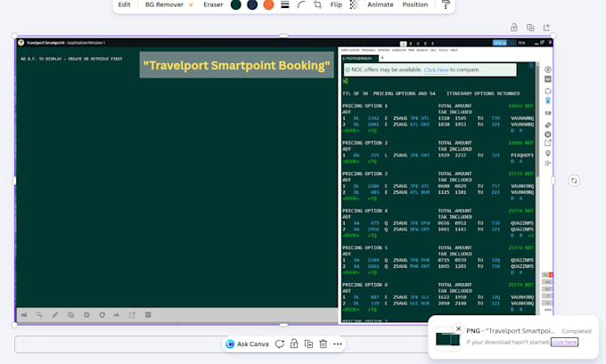606x364 pixels.
Task: Open the border style lines icon
Action: (285, 4)
